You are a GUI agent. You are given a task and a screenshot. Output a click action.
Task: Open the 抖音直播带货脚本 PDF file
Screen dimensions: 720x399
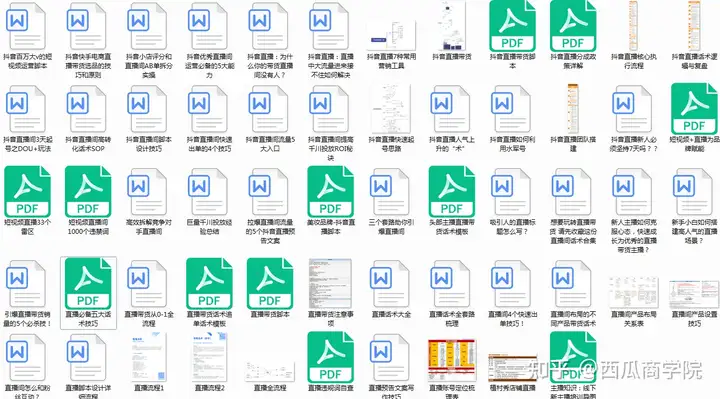point(512,26)
